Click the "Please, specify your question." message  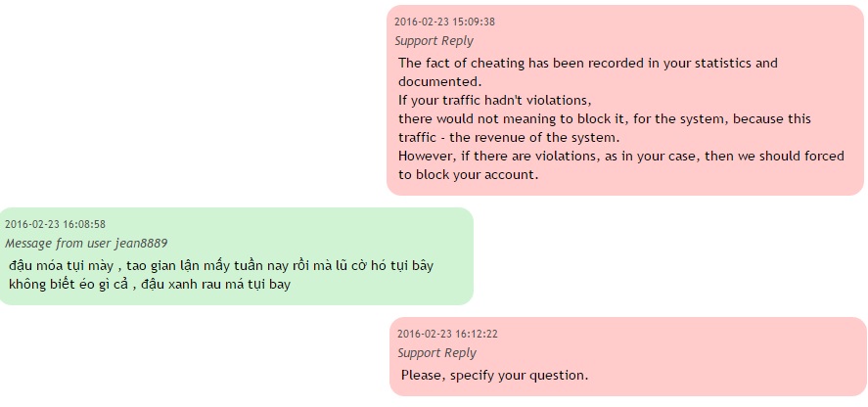(494, 376)
